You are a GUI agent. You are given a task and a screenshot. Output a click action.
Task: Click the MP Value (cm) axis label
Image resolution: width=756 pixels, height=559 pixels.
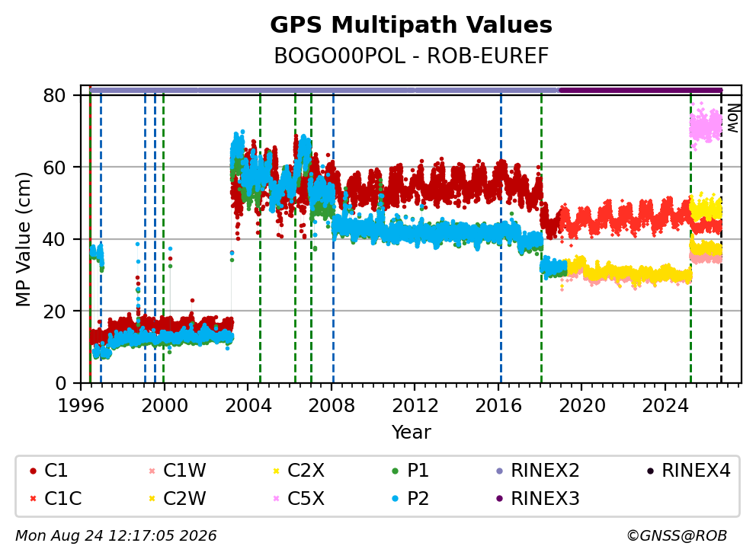[23, 239]
